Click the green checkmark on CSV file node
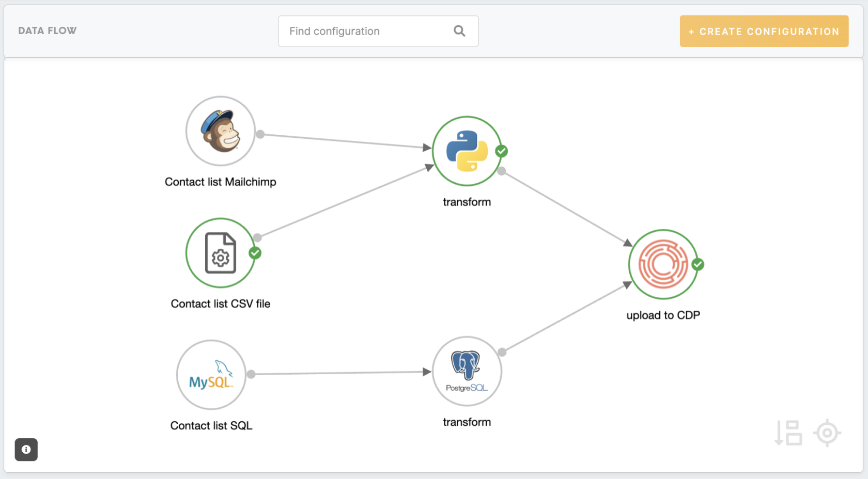Image resolution: width=868 pixels, height=479 pixels. click(255, 253)
